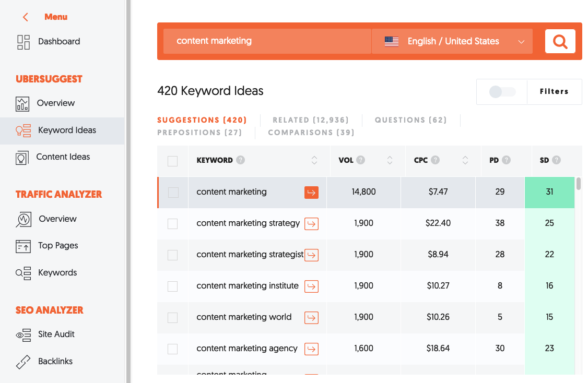588x383 pixels.
Task: Tick checkbox for content marketing agency row
Action: [x=172, y=349]
